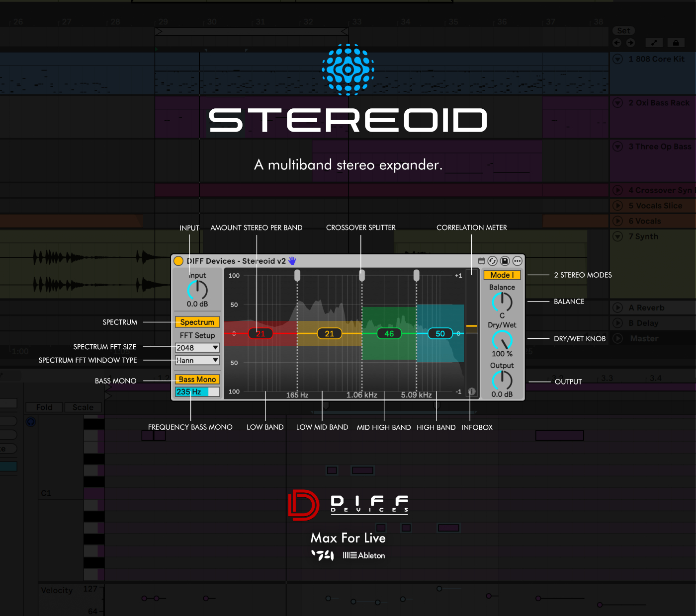The height and width of the screenshot is (616, 696).
Task: Open the infobox info icon
Action: coord(472,391)
